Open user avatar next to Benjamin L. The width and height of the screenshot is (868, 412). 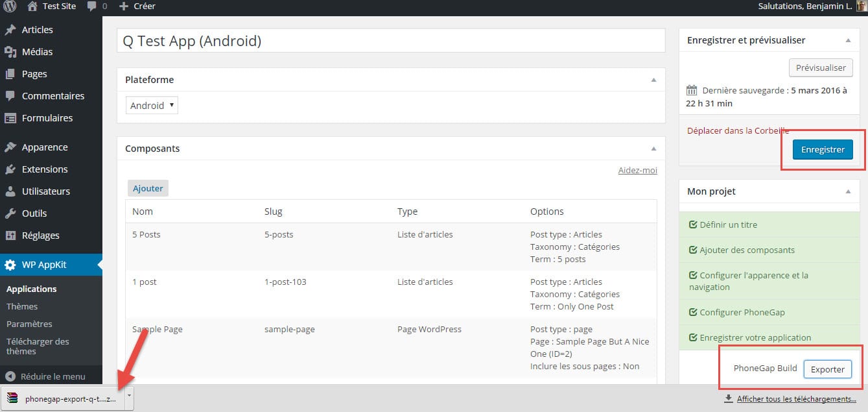click(x=861, y=6)
